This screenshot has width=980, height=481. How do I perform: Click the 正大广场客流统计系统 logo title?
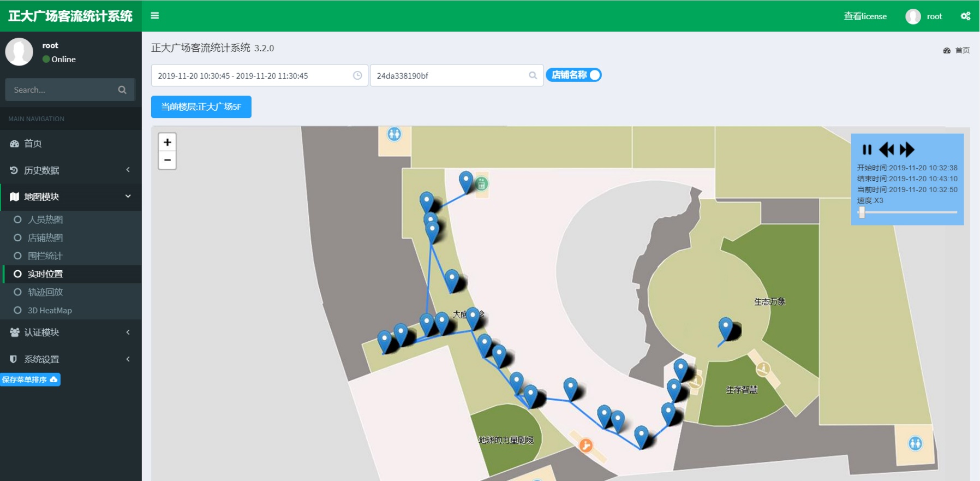[x=70, y=16]
